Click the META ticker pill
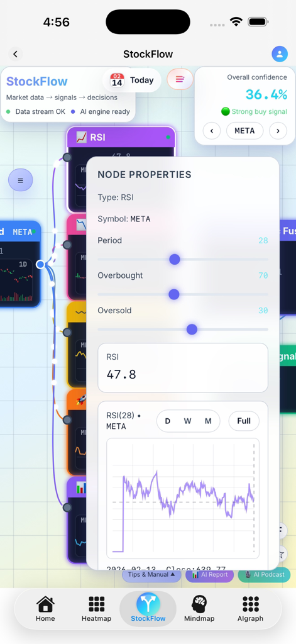The image size is (296, 644). click(x=244, y=131)
